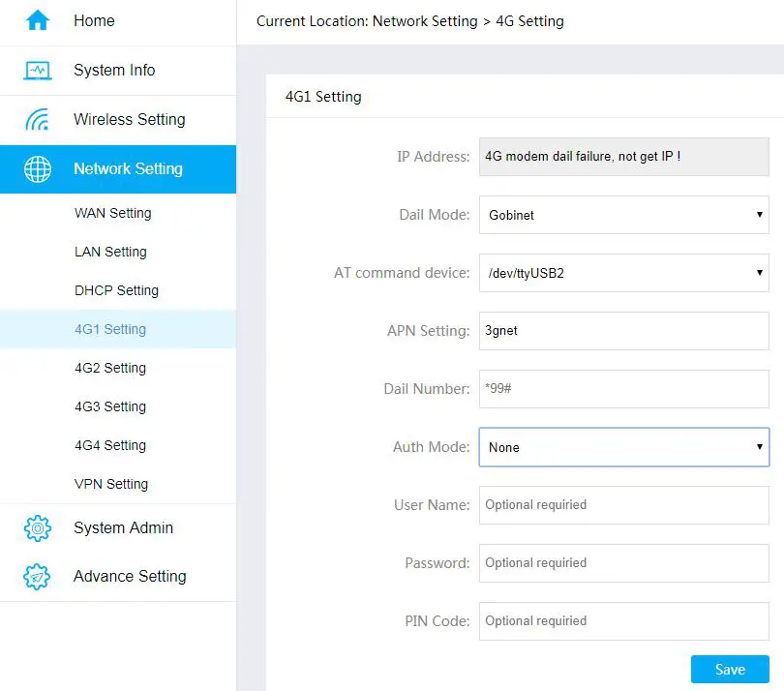Viewport: 784px width, 691px height.
Task: Select 4G3 Setting in sidebar
Action: coord(110,406)
